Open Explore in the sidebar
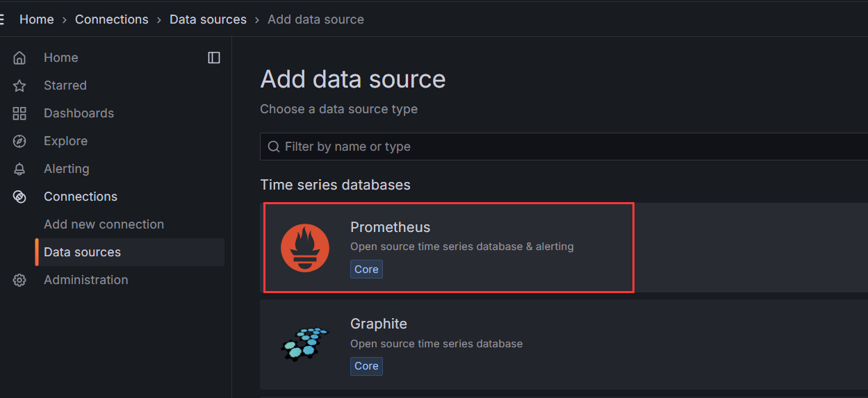 point(65,141)
